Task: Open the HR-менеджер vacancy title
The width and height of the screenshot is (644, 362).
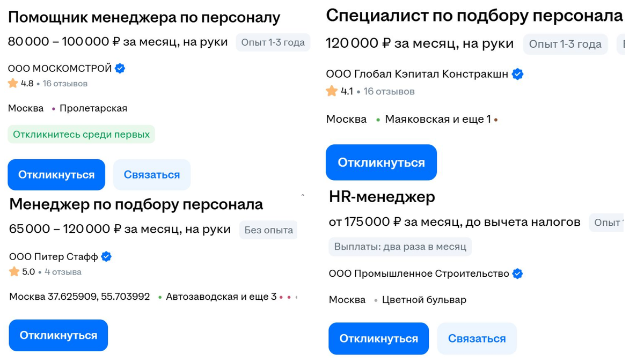Action: (381, 197)
